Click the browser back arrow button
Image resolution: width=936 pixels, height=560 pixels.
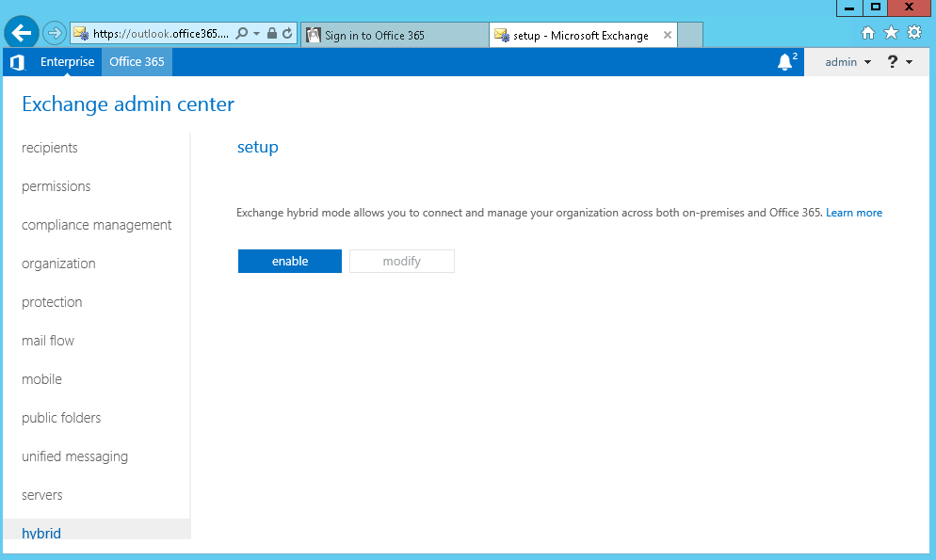(x=22, y=33)
